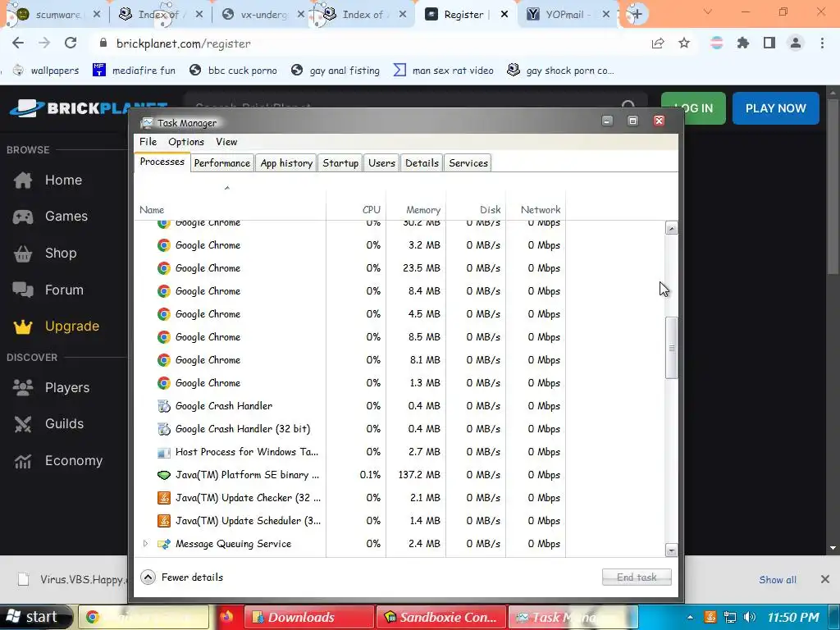Open the Chrome profile avatar

click(x=796, y=43)
